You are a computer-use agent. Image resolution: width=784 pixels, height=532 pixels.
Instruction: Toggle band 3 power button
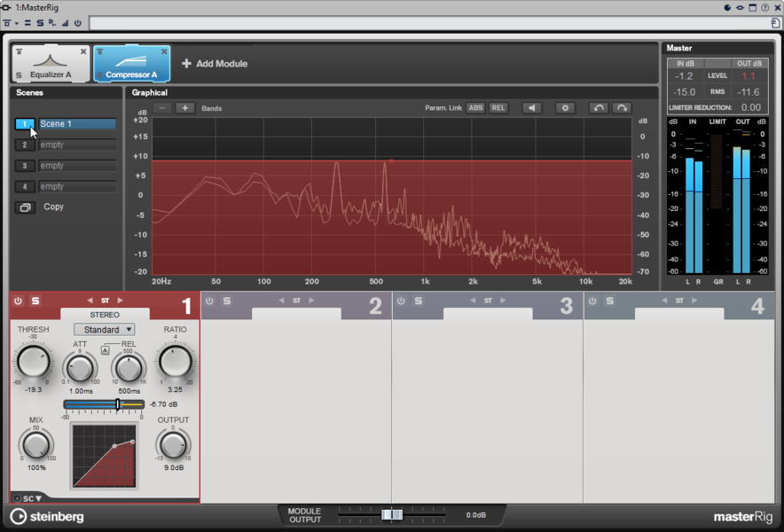[x=401, y=301]
